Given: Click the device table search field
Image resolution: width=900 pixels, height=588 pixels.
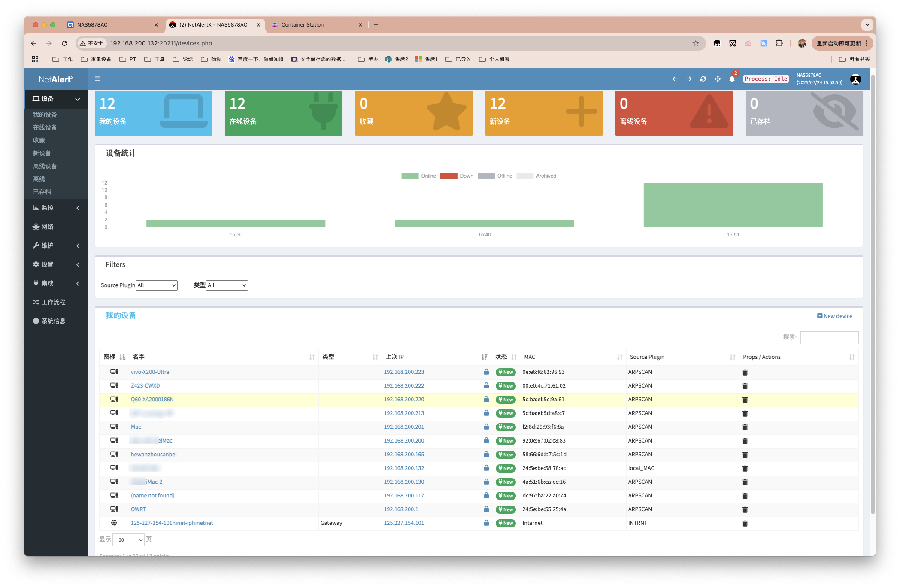Looking at the screenshot, I should click(x=829, y=338).
